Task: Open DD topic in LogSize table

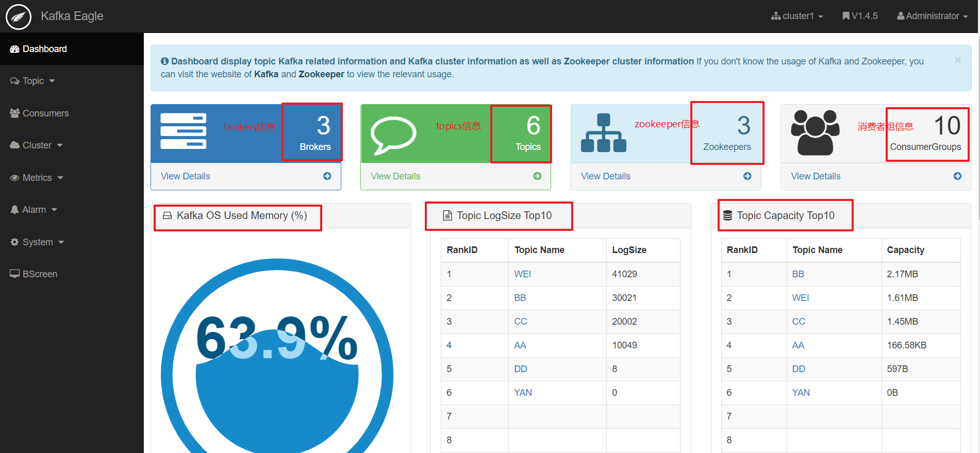Action: point(521,369)
